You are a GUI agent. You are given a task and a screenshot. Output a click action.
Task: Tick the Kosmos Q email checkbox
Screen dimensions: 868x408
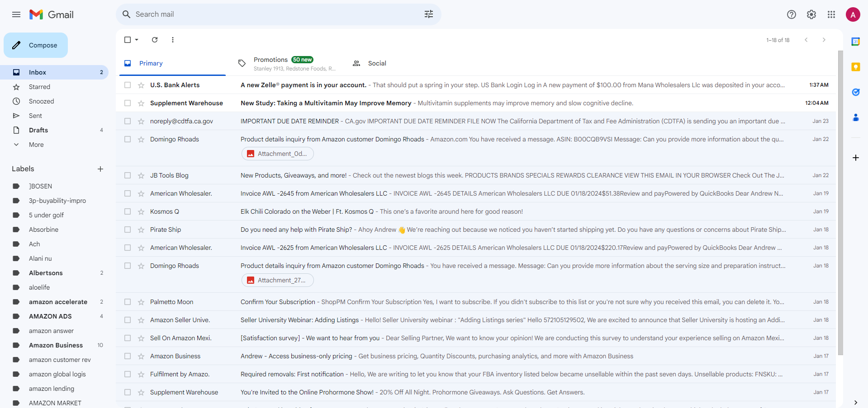(128, 211)
